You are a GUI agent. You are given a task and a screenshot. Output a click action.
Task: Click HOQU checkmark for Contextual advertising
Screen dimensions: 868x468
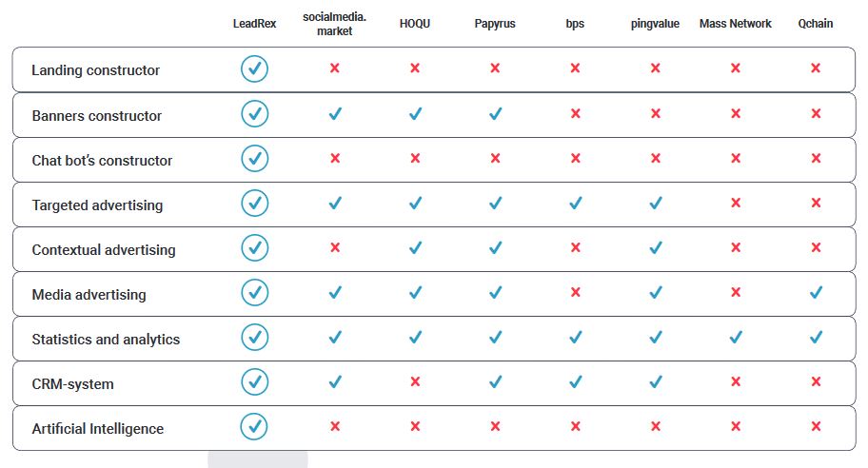tap(415, 248)
